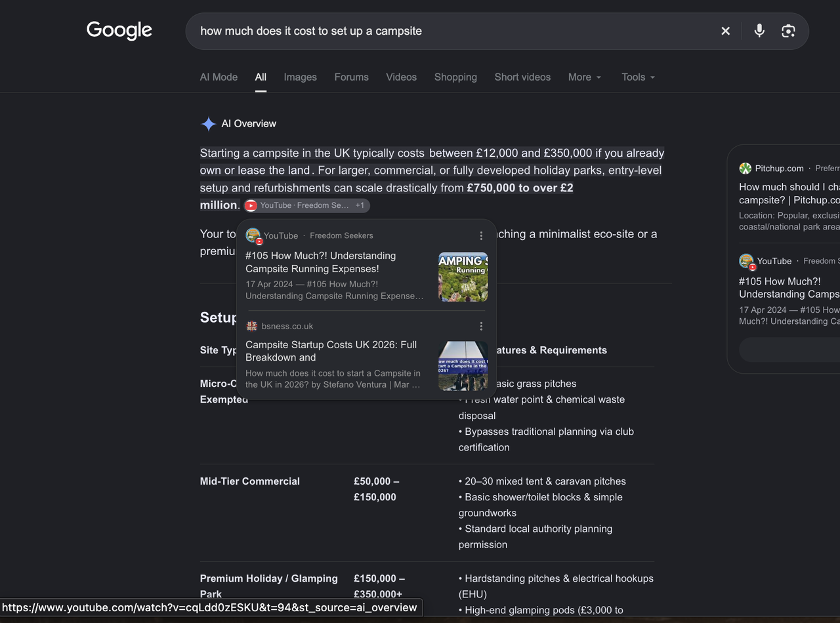Click '20–30 mixed tent & caravan pitches' text
840x623 pixels.
coord(542,481)
